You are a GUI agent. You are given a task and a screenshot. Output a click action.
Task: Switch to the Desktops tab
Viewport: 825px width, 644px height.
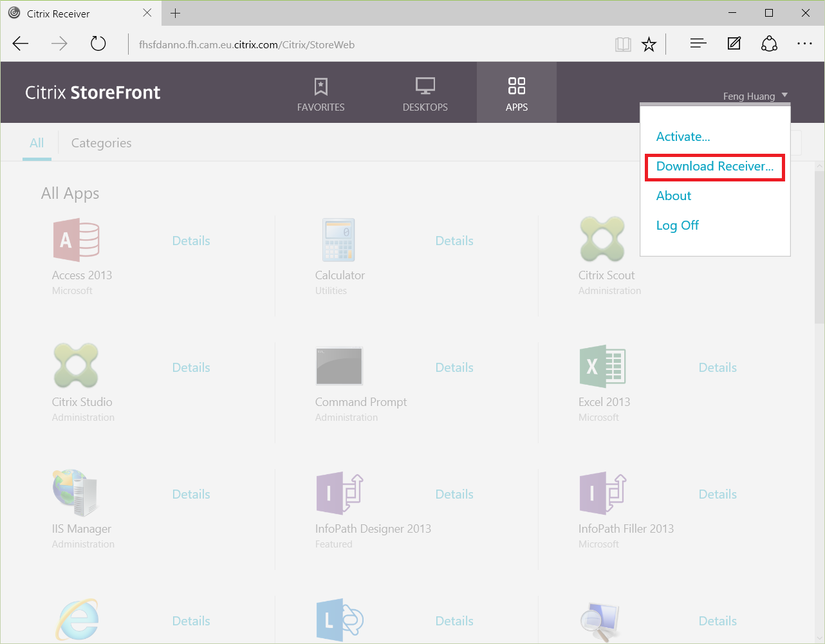click(x=425, y=93)
